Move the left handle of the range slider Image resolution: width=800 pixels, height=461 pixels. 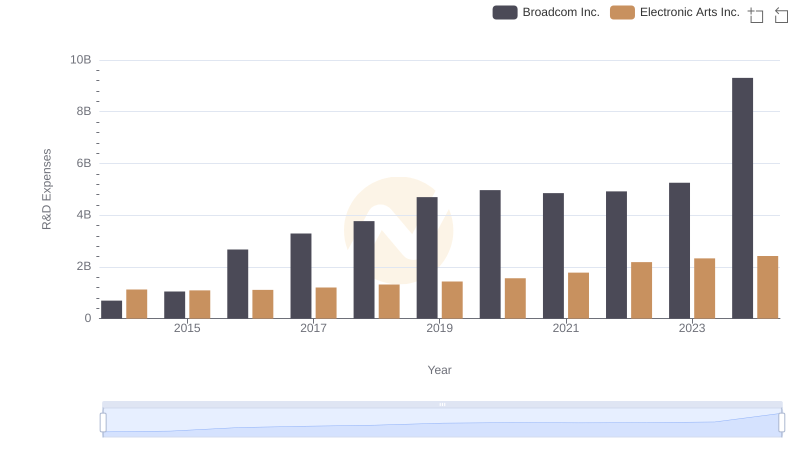pos(103,423)
